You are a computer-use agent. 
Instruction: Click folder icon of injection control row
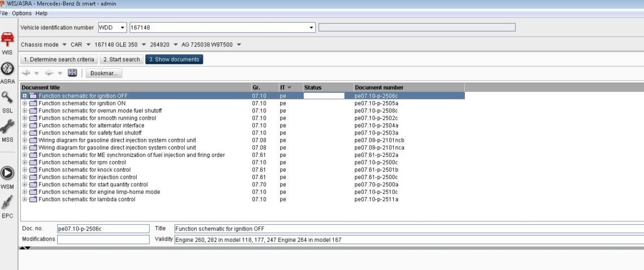[x=33, y=177]
